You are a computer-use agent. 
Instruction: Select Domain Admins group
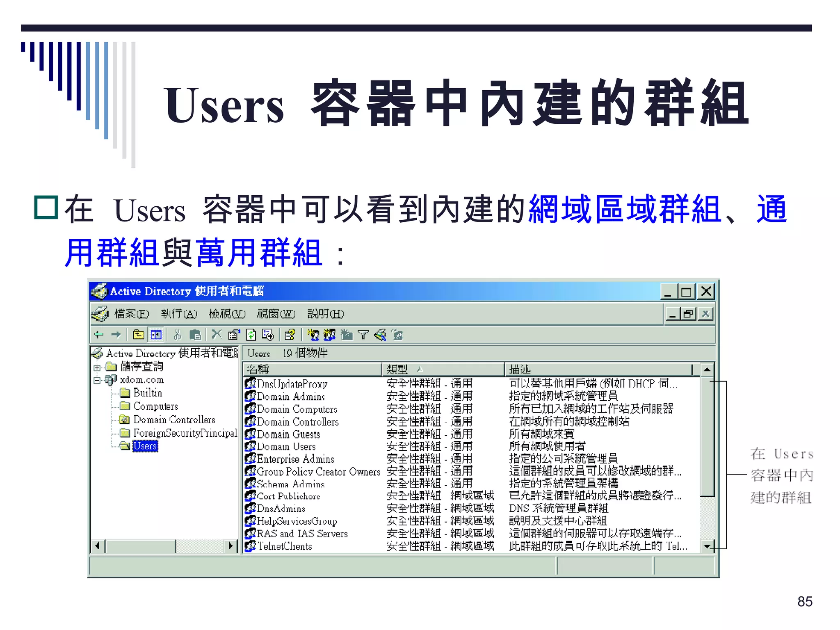(285, 396)
